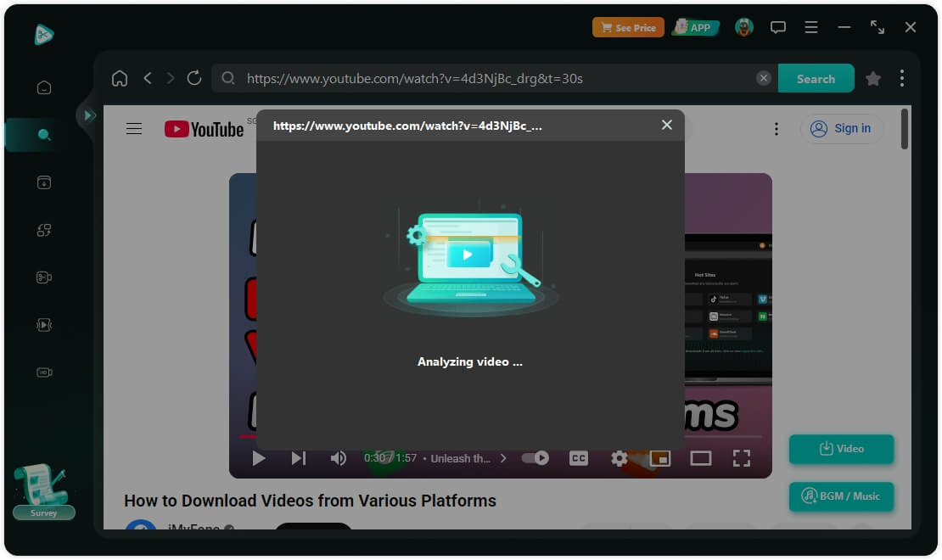Expand the collapsed sidebar arrow
The image size is (942, 560).
(x=89, y=115)
